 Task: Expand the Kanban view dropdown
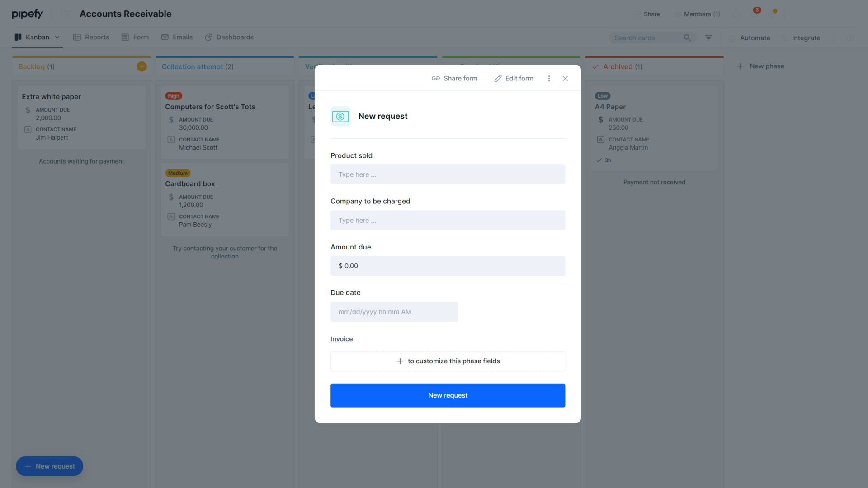coord(57,37)
